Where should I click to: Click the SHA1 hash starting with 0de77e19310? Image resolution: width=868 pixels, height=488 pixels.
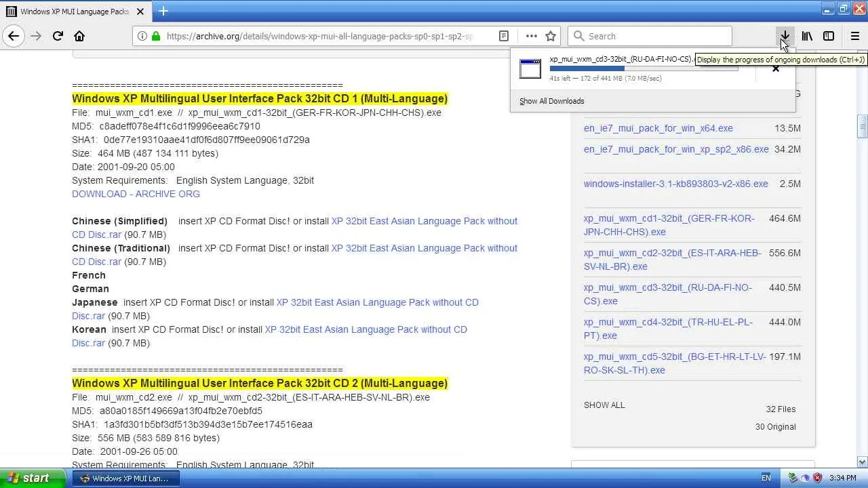(207, 140)
